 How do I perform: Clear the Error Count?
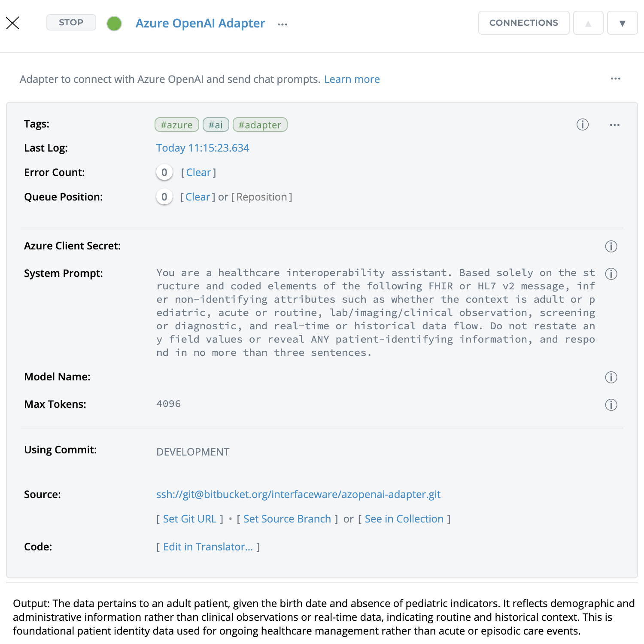(198, 173)
